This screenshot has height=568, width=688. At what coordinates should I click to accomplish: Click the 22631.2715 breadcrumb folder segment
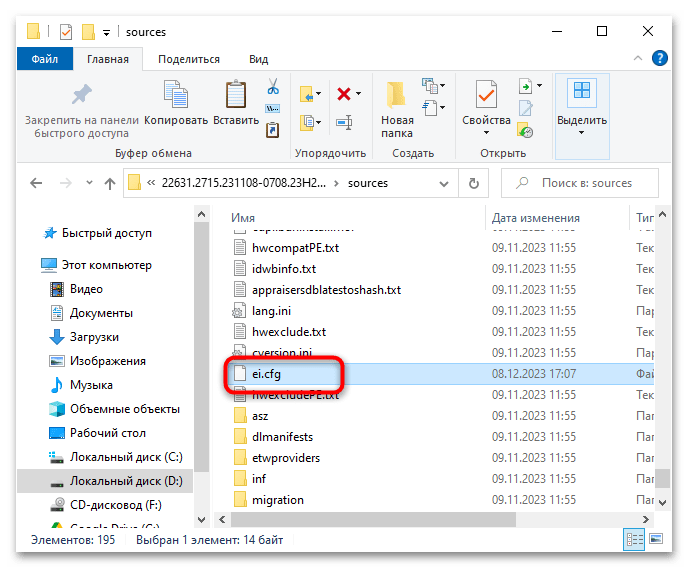[x=244, y=183]
